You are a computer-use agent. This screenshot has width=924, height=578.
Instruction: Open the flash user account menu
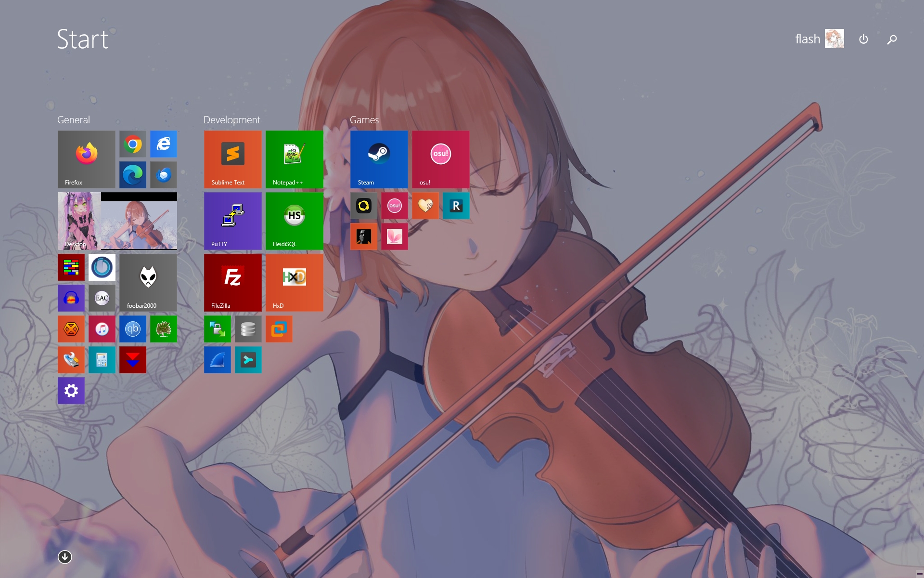(820, 39)
